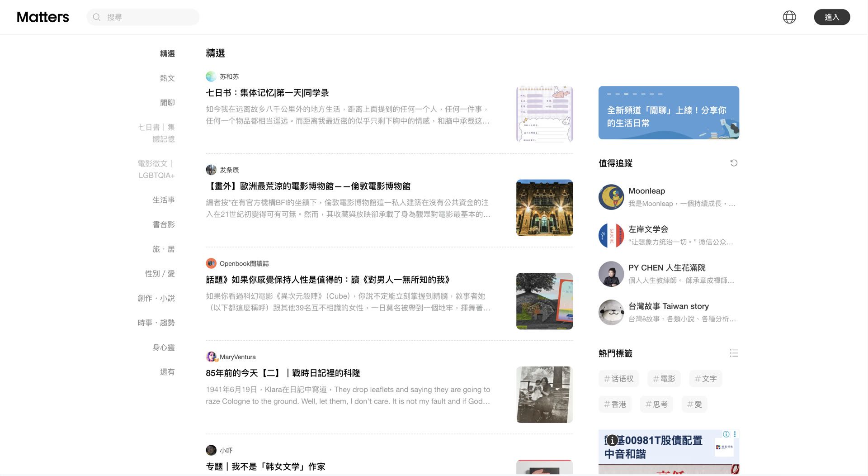
Task: Open 左岸文学会 profile avatar
Action: click(x=611, y=235)
